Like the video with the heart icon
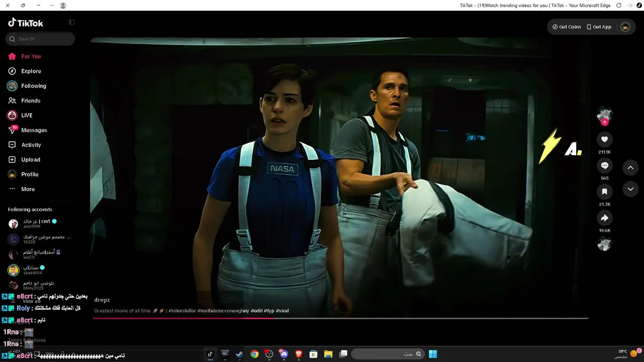This screenshot has height=362, width=644. click(x=605, y=139)
